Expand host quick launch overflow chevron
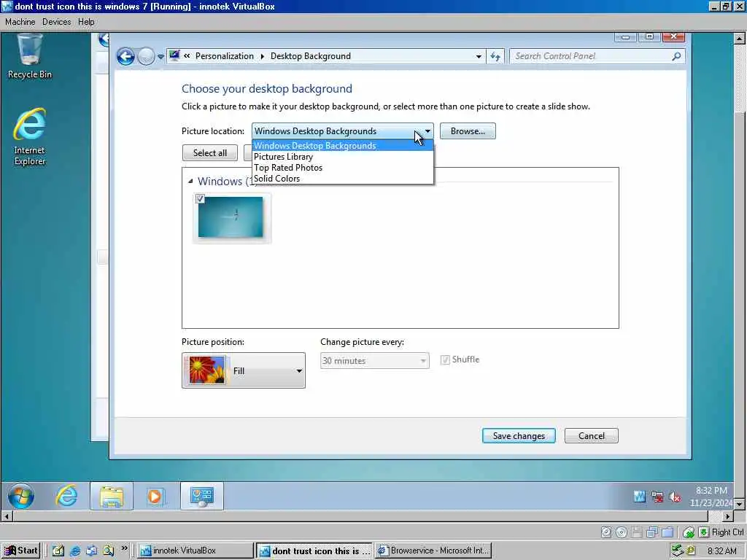747x560 pixels. tap(125, 548)
